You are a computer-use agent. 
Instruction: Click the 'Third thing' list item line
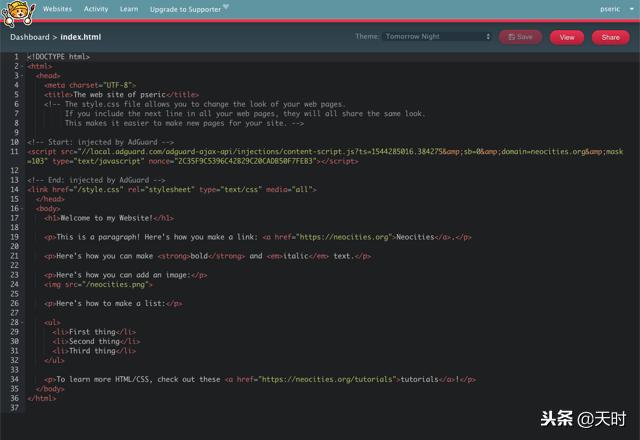(x=94, y=351)
